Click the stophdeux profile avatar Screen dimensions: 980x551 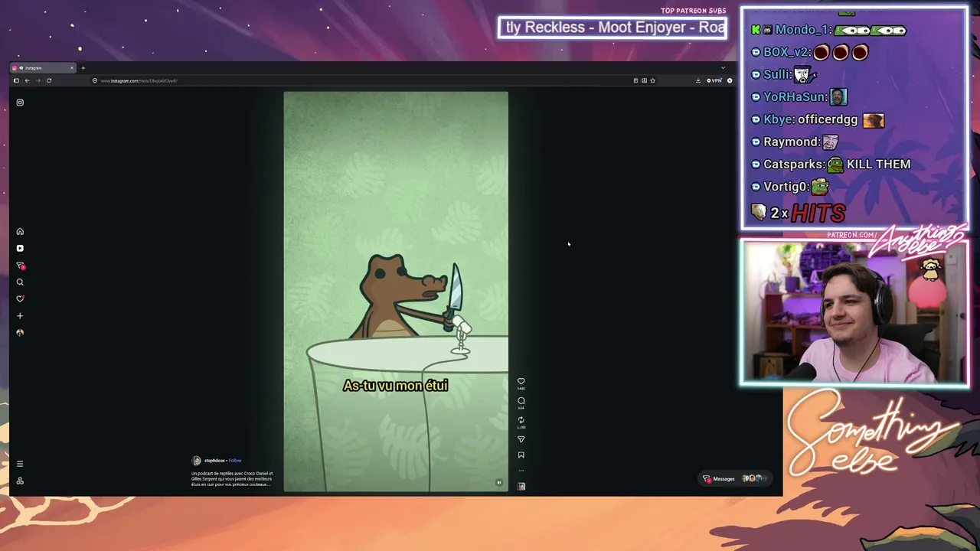[197, 461]
